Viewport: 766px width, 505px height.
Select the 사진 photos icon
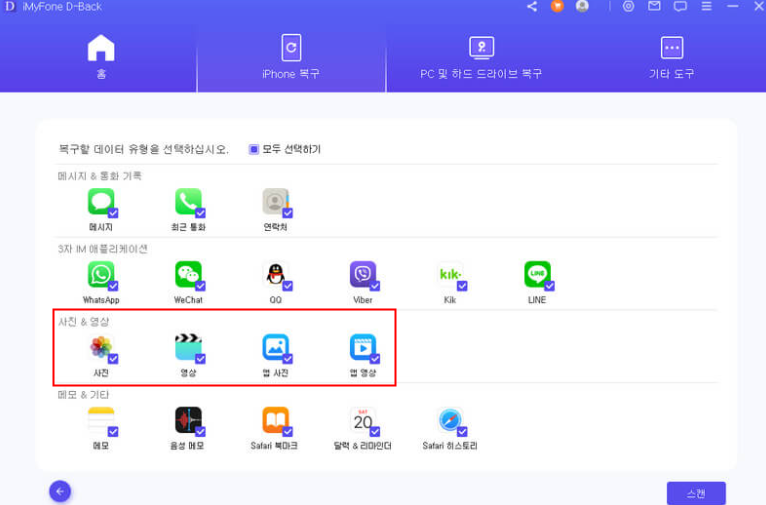click(101, 347)
